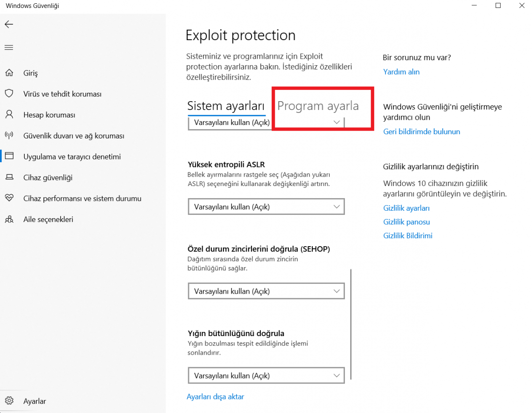The width and height of the screenshot is (532, 413).
Task: Click Geri bildirimde bulunun link
Action: [421, 131]
